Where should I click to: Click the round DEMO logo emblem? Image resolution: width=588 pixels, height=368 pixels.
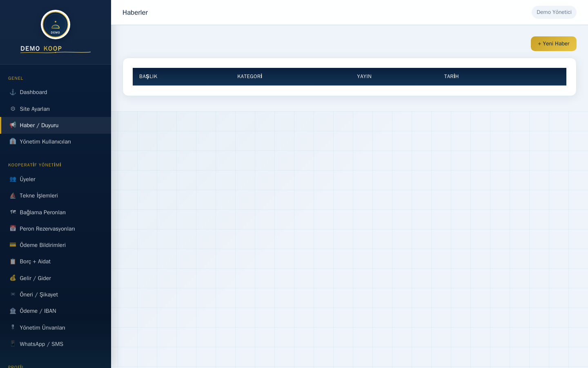(56, 25)
